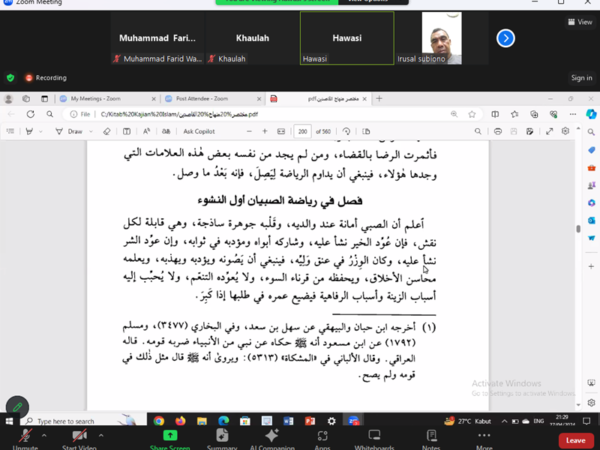Screen dimensions: 600x450
Task: Select the Draw tool in PDF toolbar
Action: pyautogui.click(x=69, y=131)
